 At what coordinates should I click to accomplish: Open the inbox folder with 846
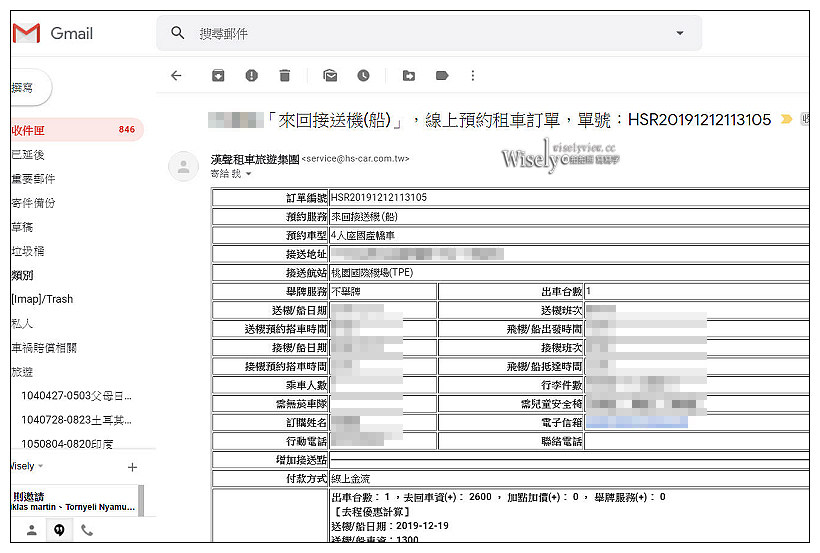76,130
